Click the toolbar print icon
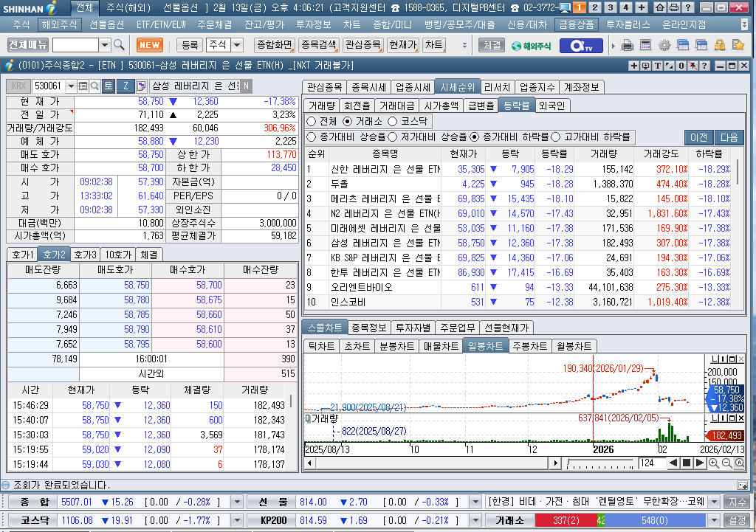This screenshot has height=532, width=756. pos(628,45)
